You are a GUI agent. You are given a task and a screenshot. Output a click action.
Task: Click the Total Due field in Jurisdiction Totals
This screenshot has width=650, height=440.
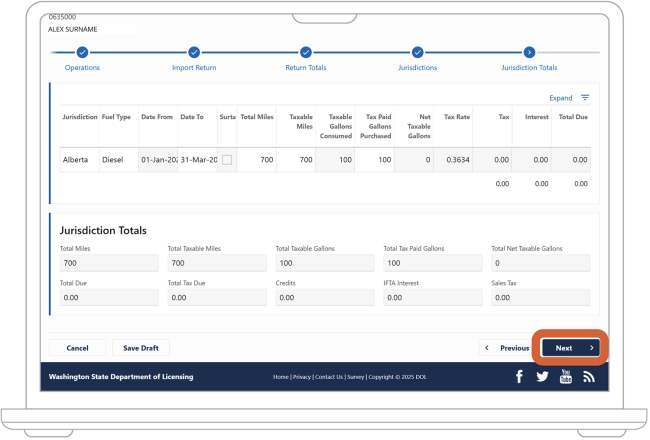pyautogui.click(x=109, y=297)
